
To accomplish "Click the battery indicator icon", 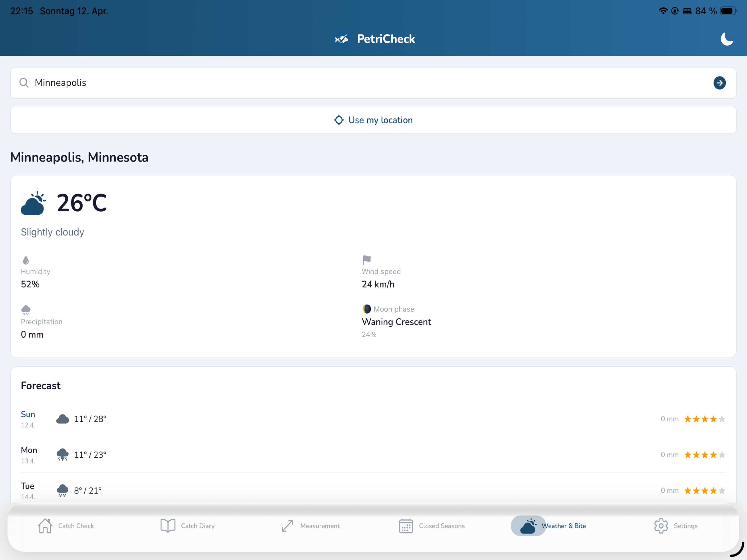I will (x=728, y=11).
